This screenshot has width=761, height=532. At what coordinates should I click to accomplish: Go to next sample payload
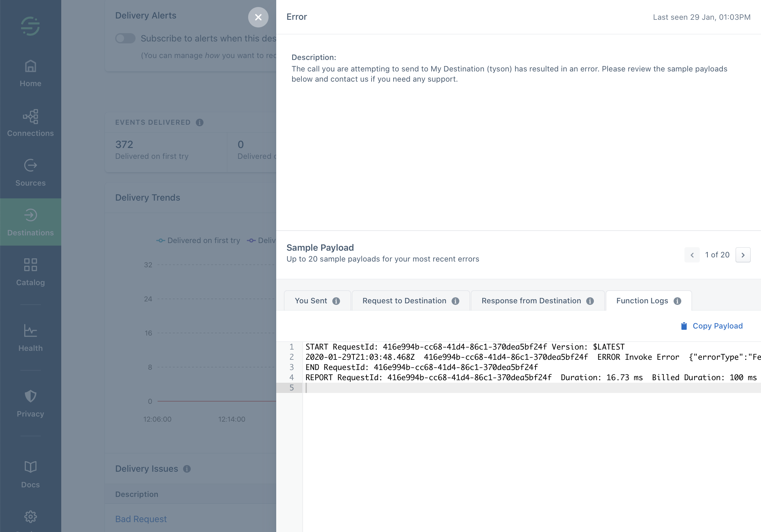coord(743,255)
